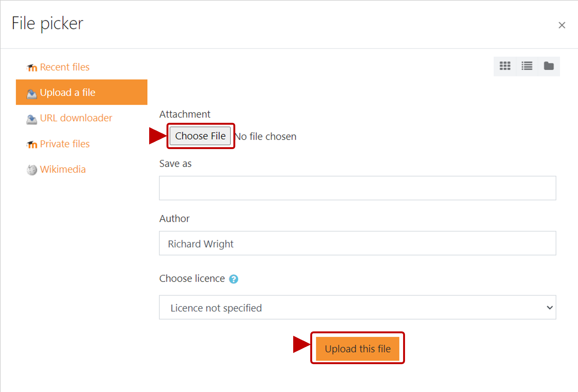Click the Upload a file envelope icon
This screenshot has width=578, height=392.
tap(32, 93)
